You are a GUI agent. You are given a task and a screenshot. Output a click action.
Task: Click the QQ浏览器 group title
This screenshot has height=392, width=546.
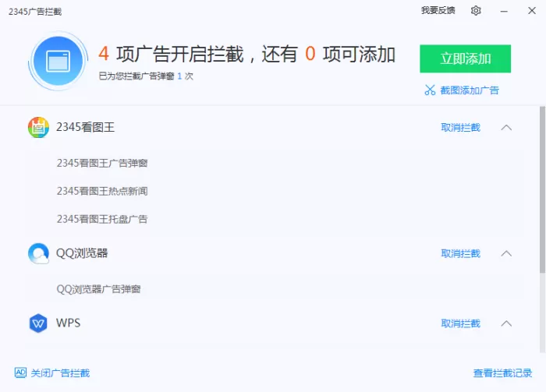(x=82, y=253)
